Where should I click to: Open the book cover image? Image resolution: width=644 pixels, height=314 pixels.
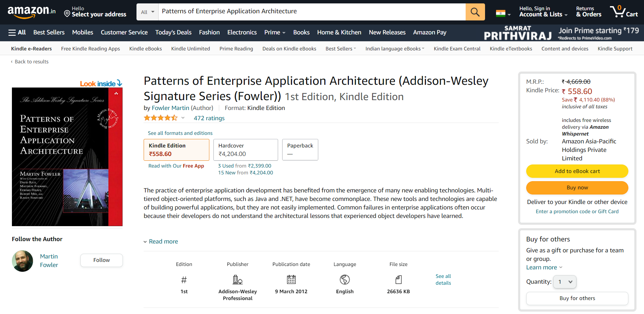67,157
